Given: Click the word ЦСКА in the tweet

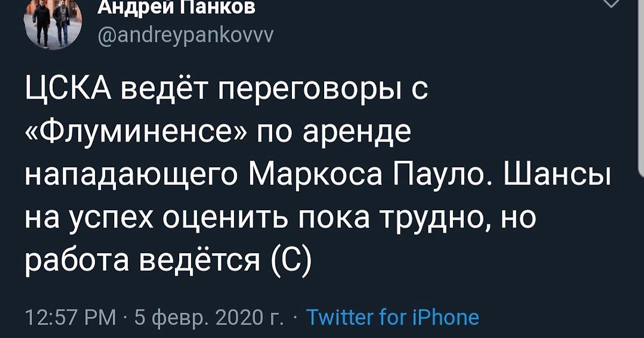Looking at the screenshot, I should (x=68, y=91).
